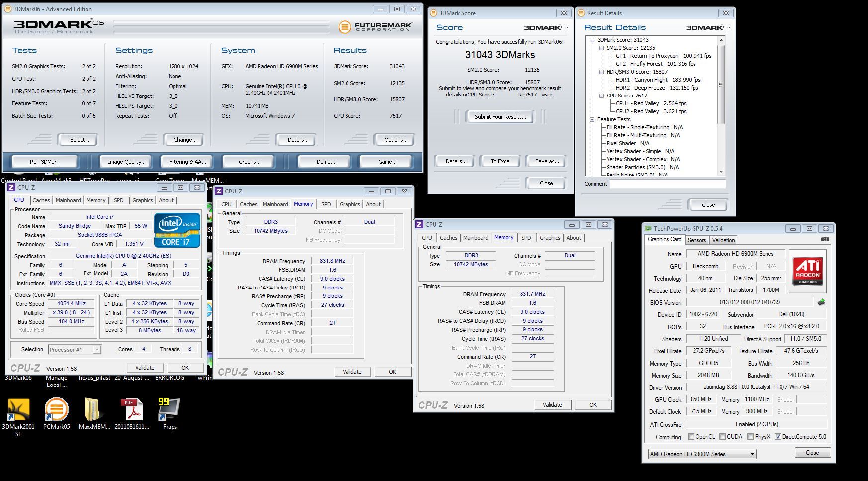This screenshot has height=481, width=868.
Task: Enable the OpenCL checkbox in GPU-Z
Action: pyautogui.click(x=691, y=437)
